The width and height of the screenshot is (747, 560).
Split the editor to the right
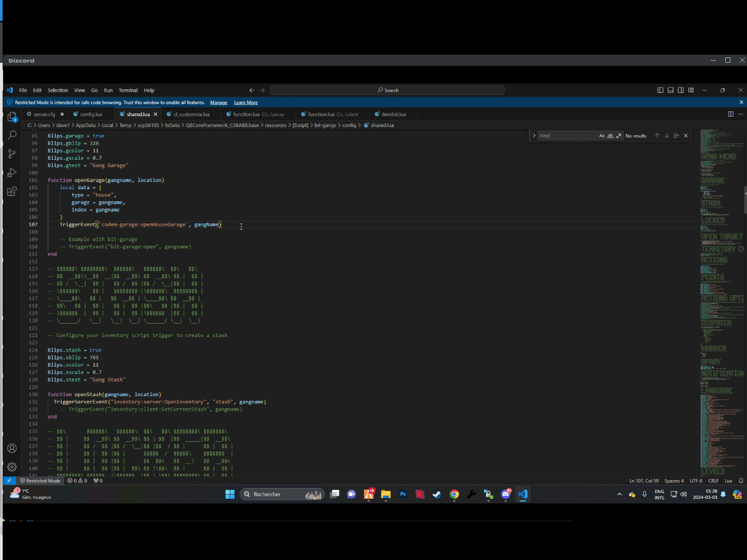pos(731,114)
